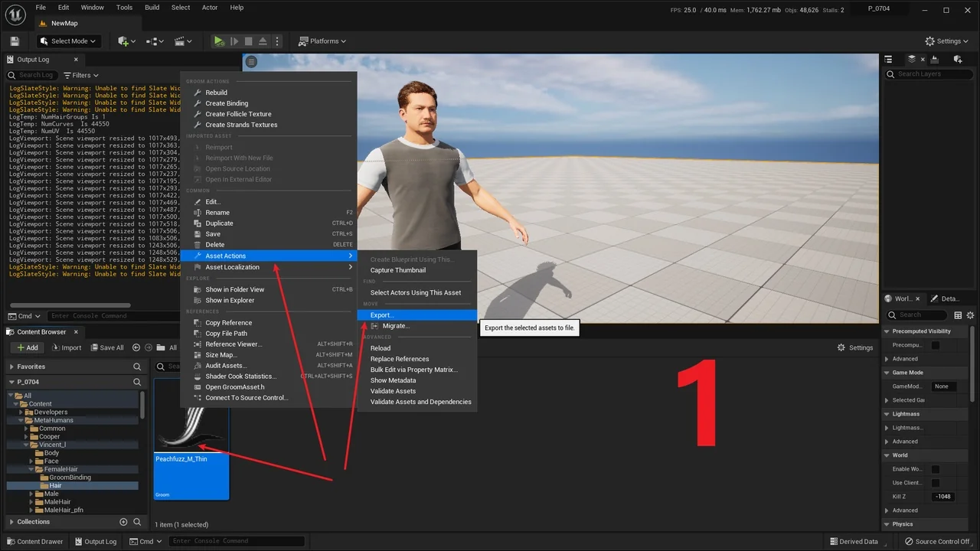Viewport: 980px width, 551px height.
Task: Check the Use Client checkbox
Action: [x=935, y=483]
